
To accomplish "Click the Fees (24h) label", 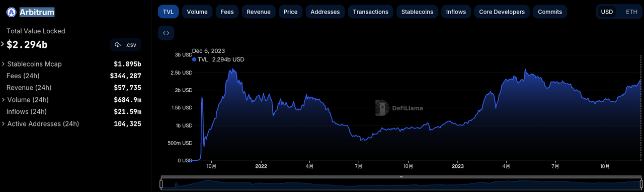I will (23, 76).
